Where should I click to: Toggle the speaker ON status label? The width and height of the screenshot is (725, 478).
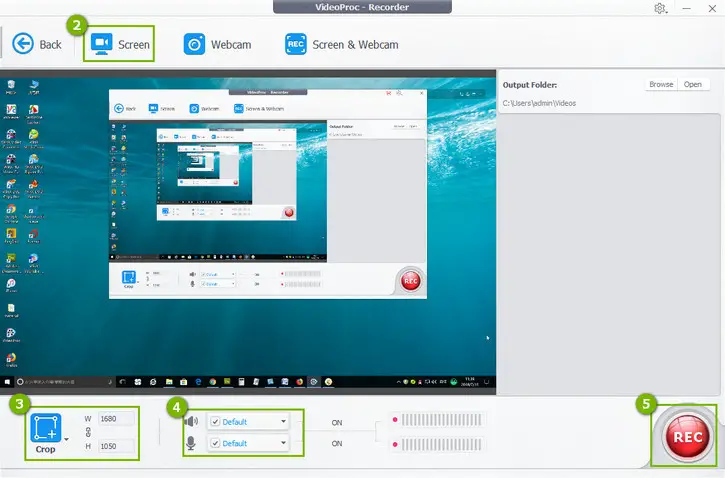pos(337,423)
